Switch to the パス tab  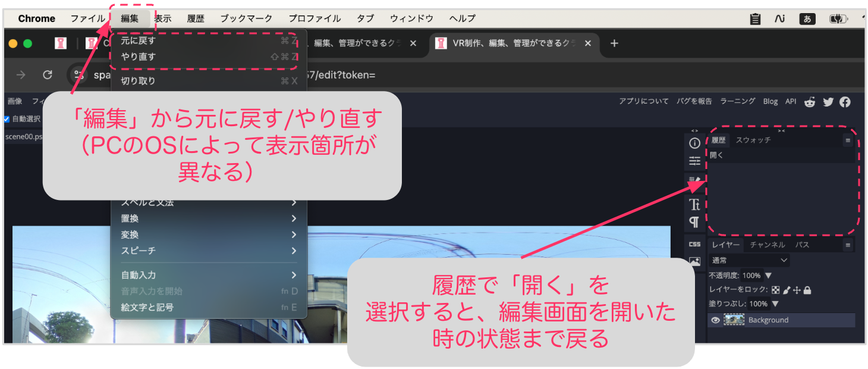[x=802, y=245]
